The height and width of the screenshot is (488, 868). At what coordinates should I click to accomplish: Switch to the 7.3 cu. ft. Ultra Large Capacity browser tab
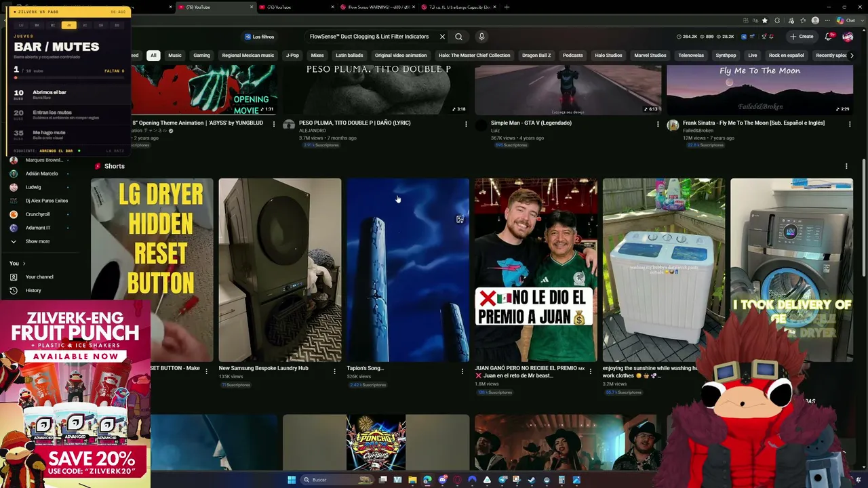(458, 7)
